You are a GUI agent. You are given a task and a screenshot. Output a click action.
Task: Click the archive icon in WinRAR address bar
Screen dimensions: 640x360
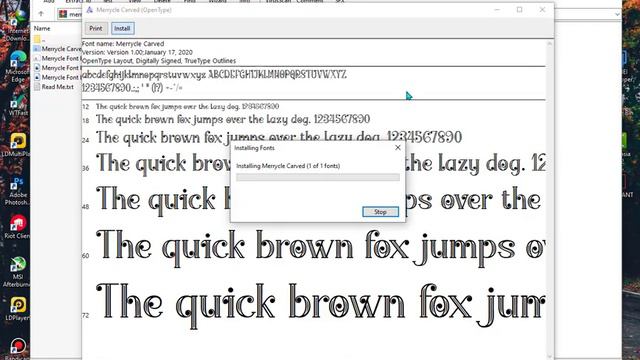63,14
